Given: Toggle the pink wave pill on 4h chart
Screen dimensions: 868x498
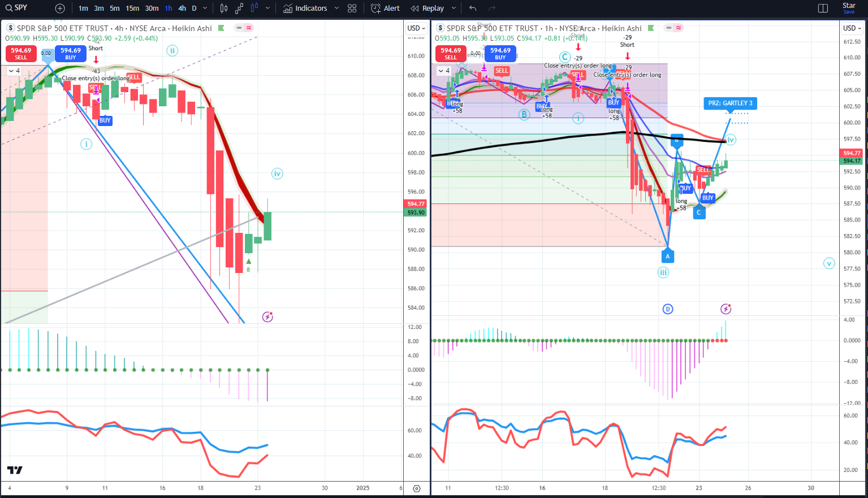Looking at the screenshot, I should tap(249, 28).
